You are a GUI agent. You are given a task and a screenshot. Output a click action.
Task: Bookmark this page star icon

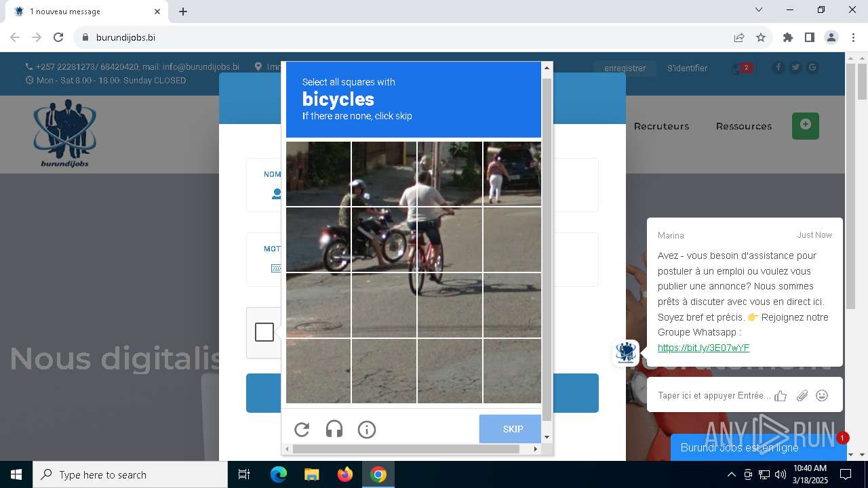click(x=761, y=37)
